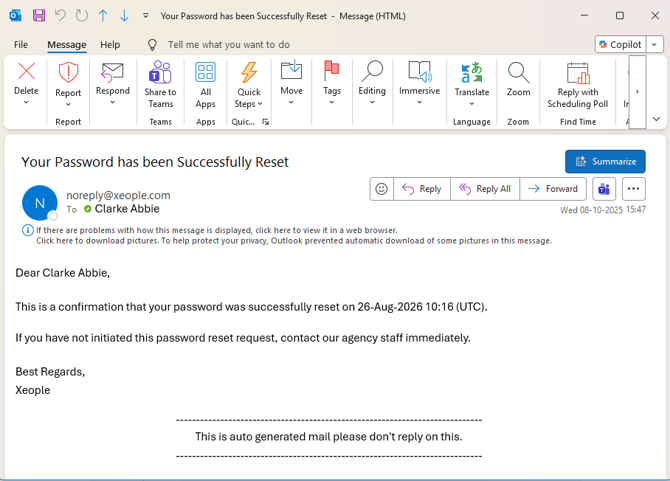The height and width of the screenshot is (481, 670).
Task: Open the Help tab
Action: click(110, 44)
